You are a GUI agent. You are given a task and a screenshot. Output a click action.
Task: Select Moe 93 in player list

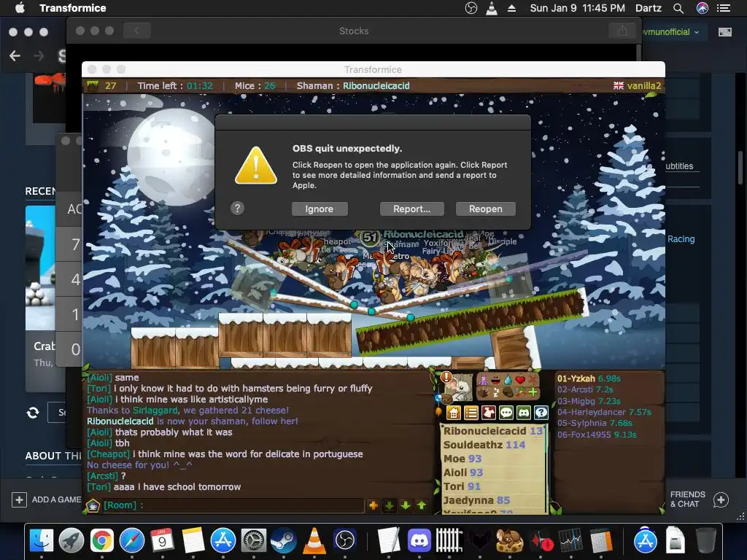point(462,459)
